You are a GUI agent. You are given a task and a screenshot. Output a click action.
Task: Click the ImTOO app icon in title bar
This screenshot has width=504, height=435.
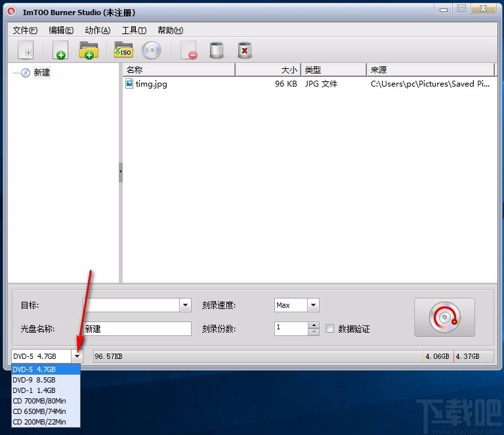tap(12, 12)
